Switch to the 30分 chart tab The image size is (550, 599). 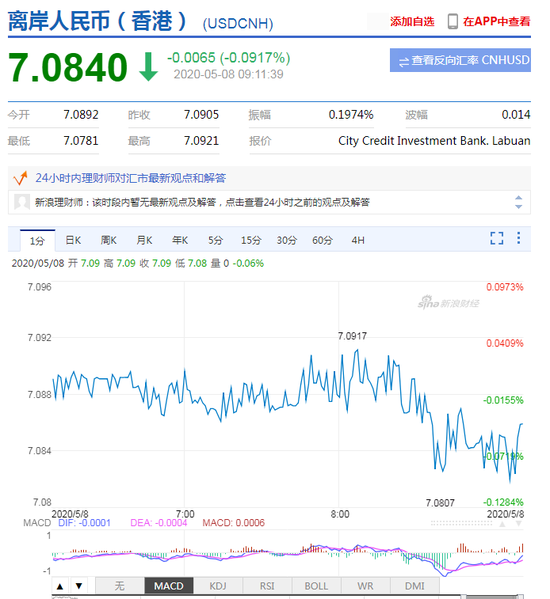coord(286,240)
